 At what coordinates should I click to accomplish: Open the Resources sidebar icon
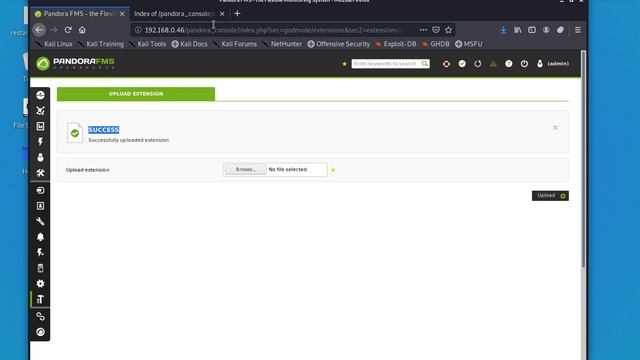(x=40, y=206)
